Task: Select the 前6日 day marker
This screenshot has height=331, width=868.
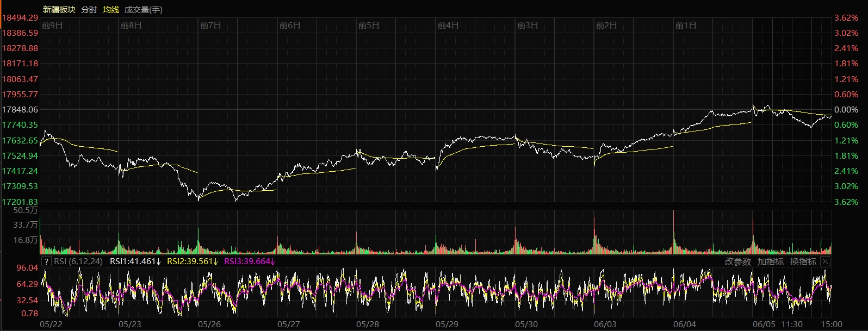Action: coord(290,26)
